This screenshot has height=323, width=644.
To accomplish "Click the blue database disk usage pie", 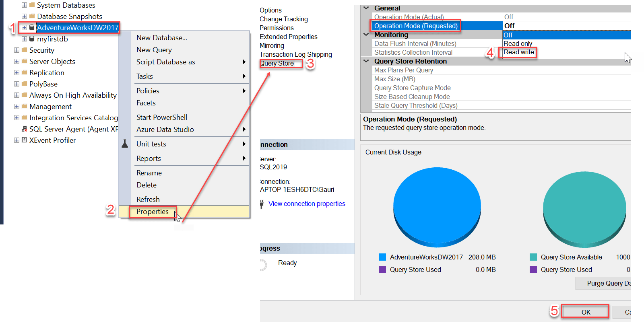I will pyautogui.click(x=437, y=208).
